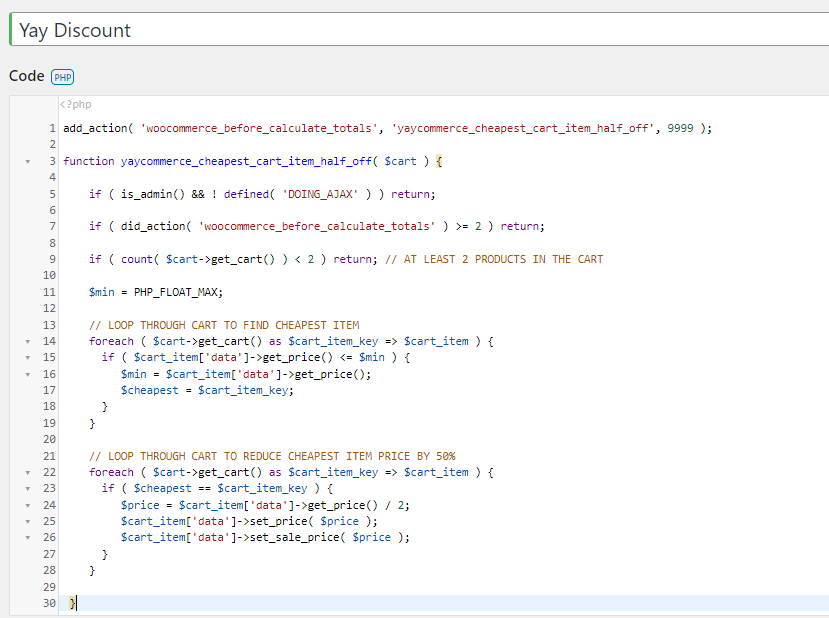Collapse the foreach fold arrow at line 22
This screenshot has height=618, width=829.
point(28,473)
